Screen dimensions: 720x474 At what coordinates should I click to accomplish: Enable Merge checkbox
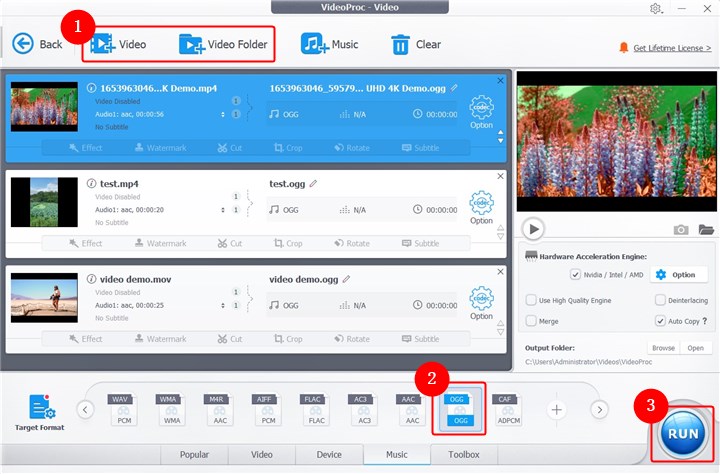click(x=531, y=321)
